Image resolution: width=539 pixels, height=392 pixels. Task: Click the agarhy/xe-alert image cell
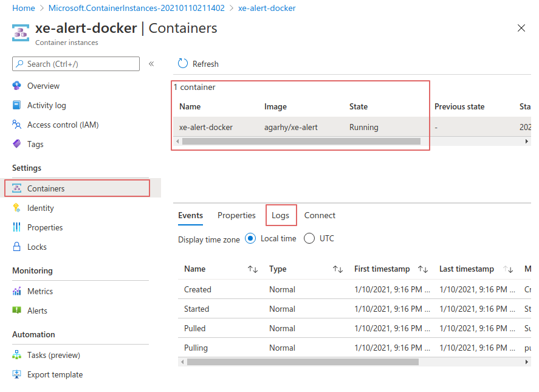(x=291, y=127)
